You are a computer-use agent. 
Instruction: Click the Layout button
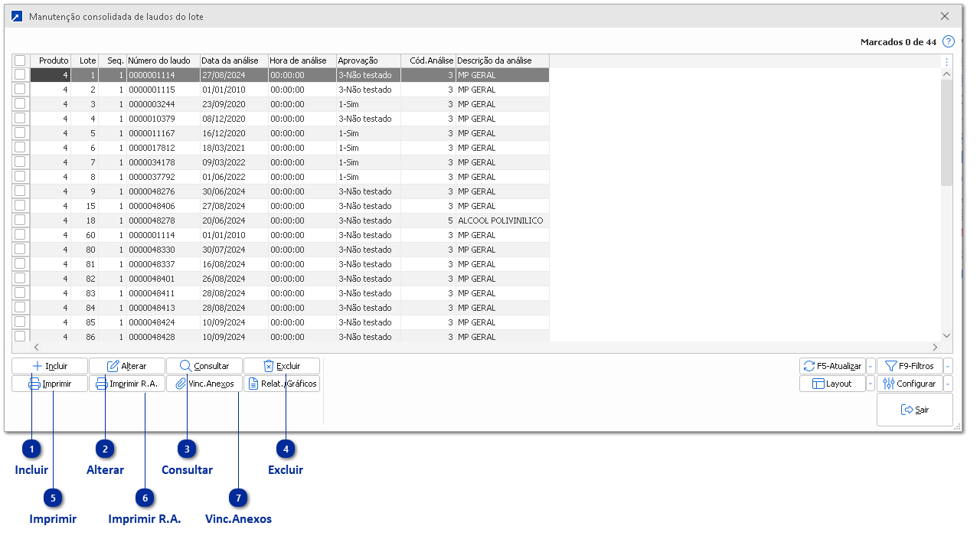click(x=832, y=384)
